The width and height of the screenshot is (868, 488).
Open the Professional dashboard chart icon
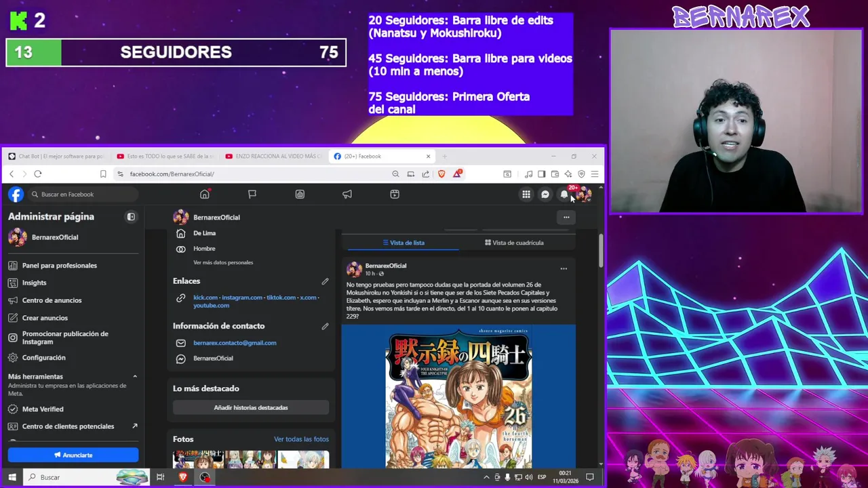tap(300, 195)
